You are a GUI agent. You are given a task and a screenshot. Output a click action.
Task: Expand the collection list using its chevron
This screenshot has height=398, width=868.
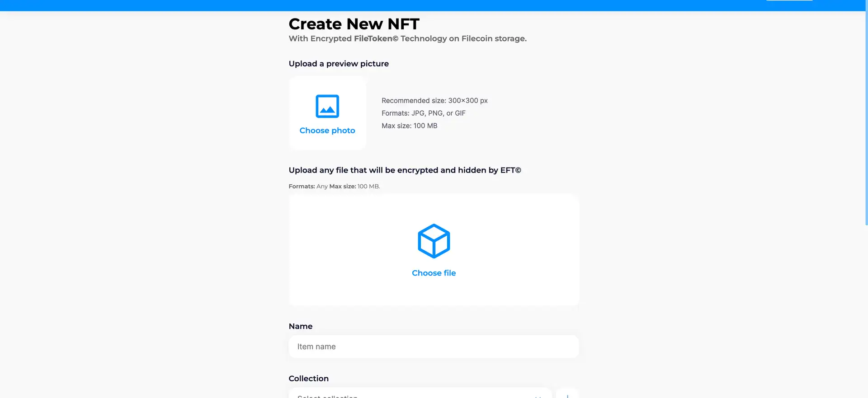[538, 396]
